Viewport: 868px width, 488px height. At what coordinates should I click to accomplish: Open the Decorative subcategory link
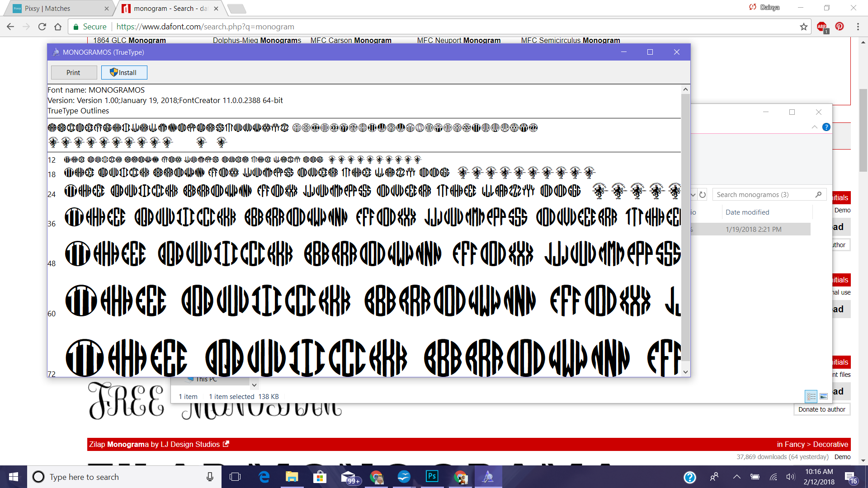coord(830,445)
